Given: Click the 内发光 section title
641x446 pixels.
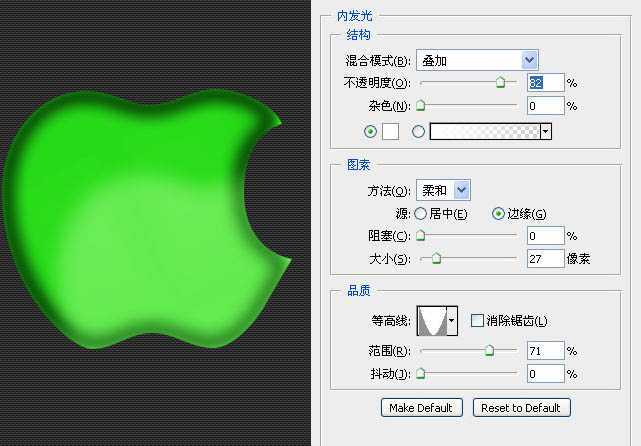Looking at the screenshot, I should (x=354, y=16).
